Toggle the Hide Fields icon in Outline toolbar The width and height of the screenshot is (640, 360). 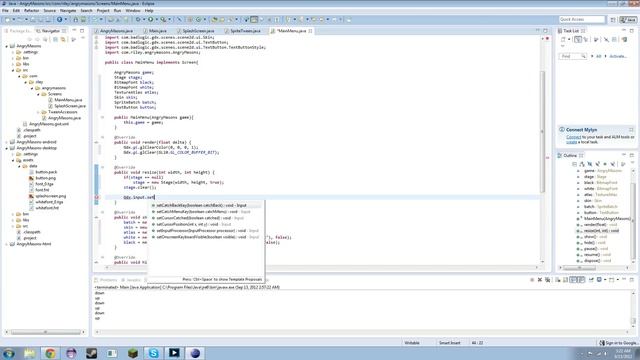[x=590, y=164]
